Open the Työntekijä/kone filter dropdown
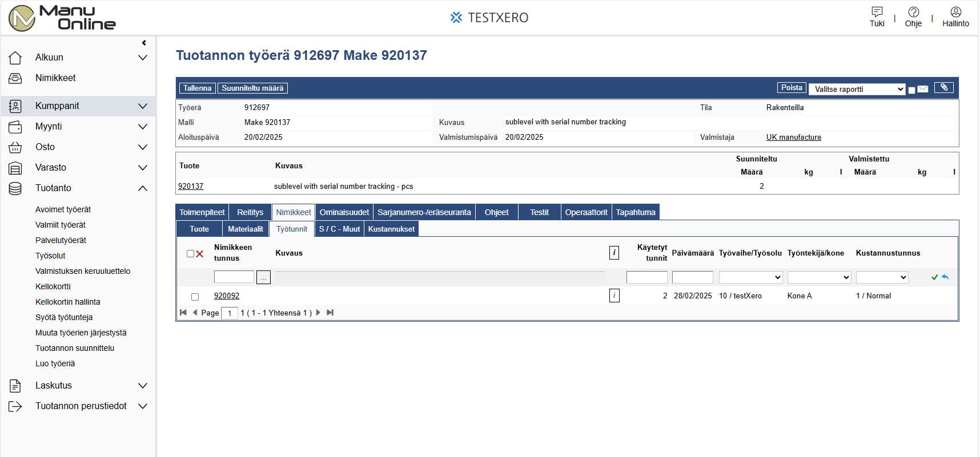Image resolution: width=980 pixels, height=457 pixels. click(x=819, y=277)
